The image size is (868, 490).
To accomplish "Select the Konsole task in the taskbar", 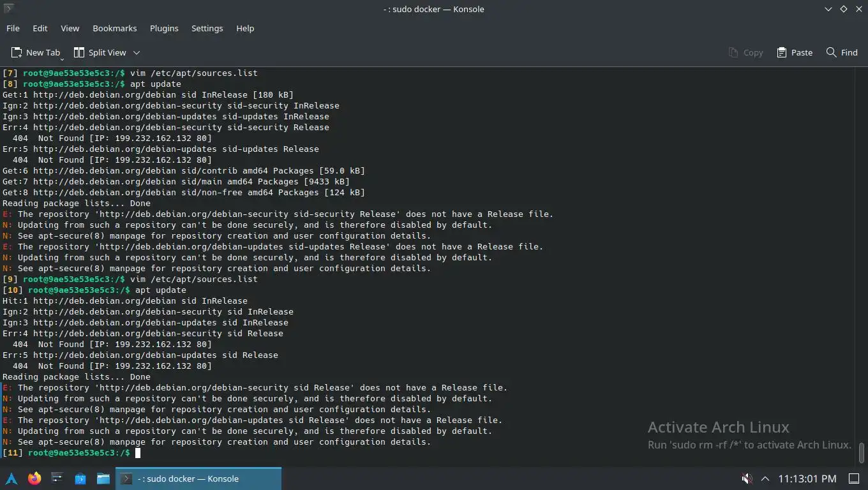I will pyautogui.click(x=198, y=479).
